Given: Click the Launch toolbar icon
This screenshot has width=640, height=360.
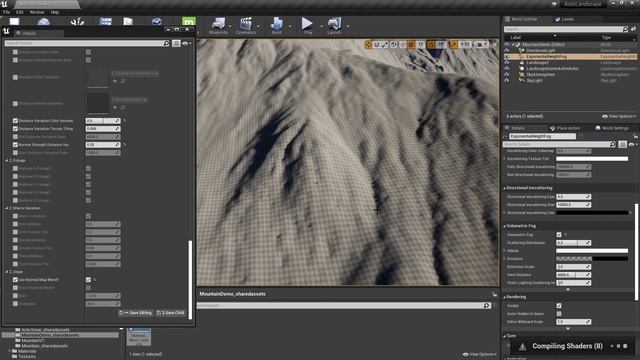Looking at the screenshot, I should coord(334,24).
